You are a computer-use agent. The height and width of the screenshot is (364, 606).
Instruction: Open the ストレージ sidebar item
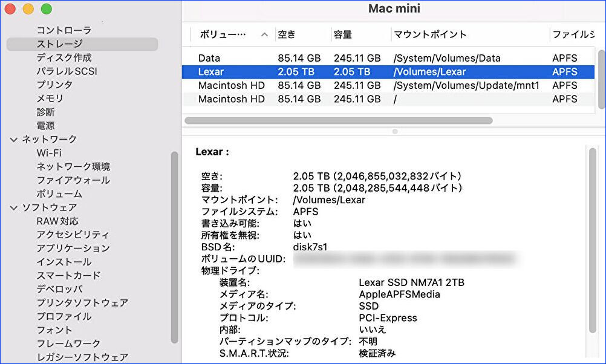point(82,44)
